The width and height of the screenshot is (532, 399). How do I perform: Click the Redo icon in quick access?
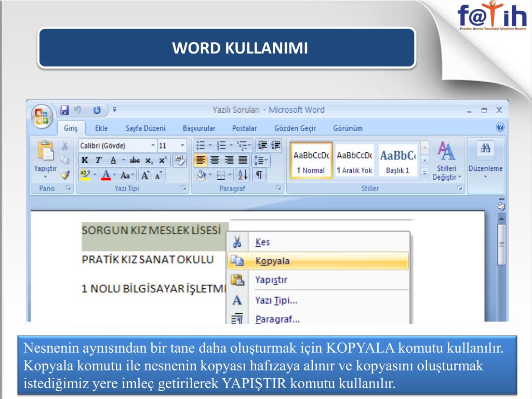(x=97, y=110)
